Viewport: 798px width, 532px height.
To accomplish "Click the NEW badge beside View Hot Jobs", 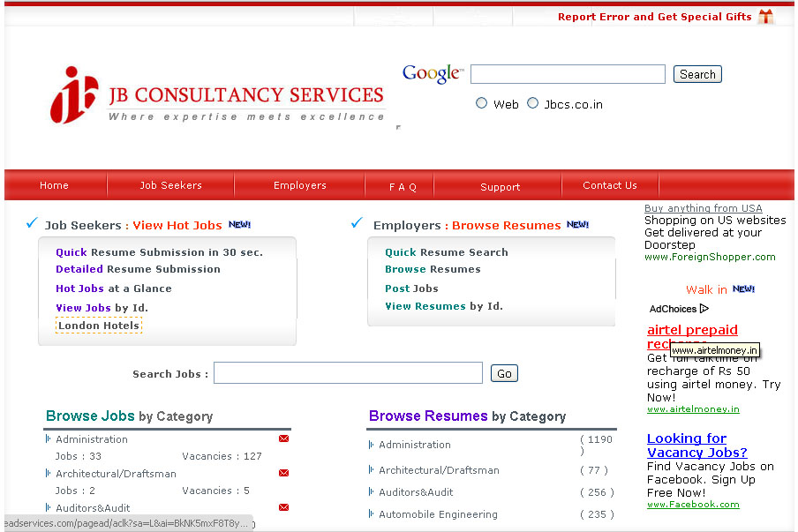I will point(239,225).
